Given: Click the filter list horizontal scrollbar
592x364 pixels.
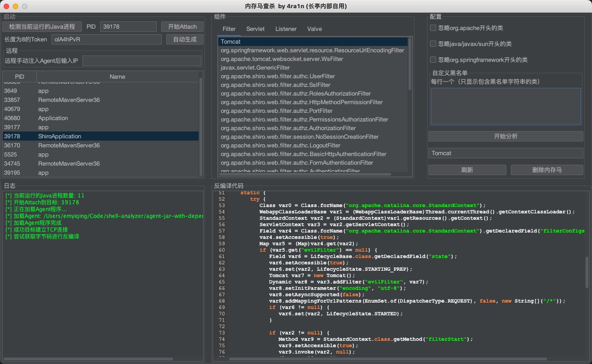Looking at the screenshot, I should point(305,174).
